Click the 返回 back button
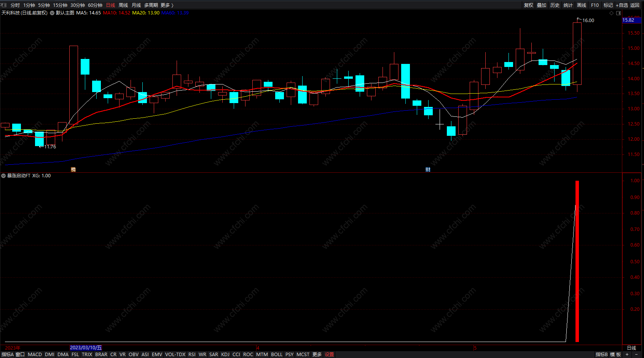The image size is (644, 358). pos(635,5)
